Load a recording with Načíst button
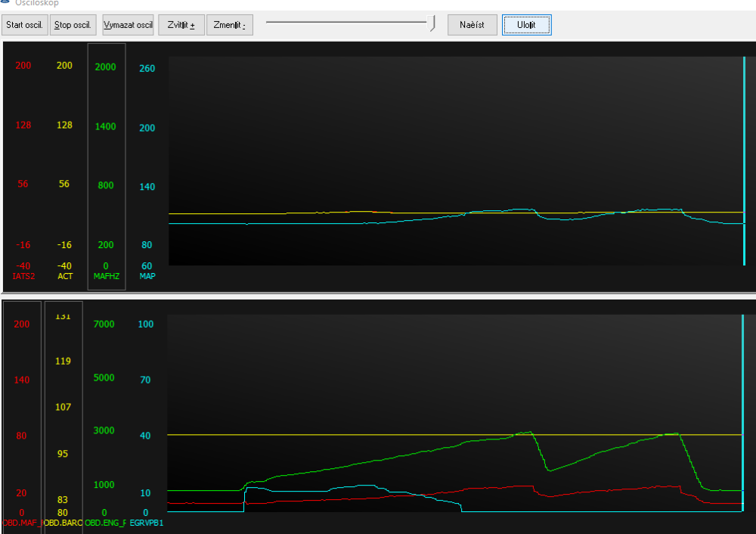The image size is (756, 534). point(472,25)
